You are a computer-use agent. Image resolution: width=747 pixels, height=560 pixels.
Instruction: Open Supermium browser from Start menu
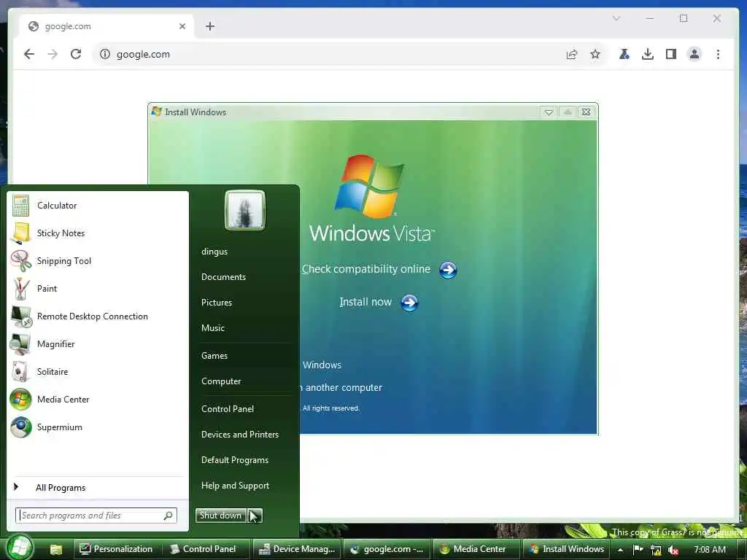tap(98, 427)
